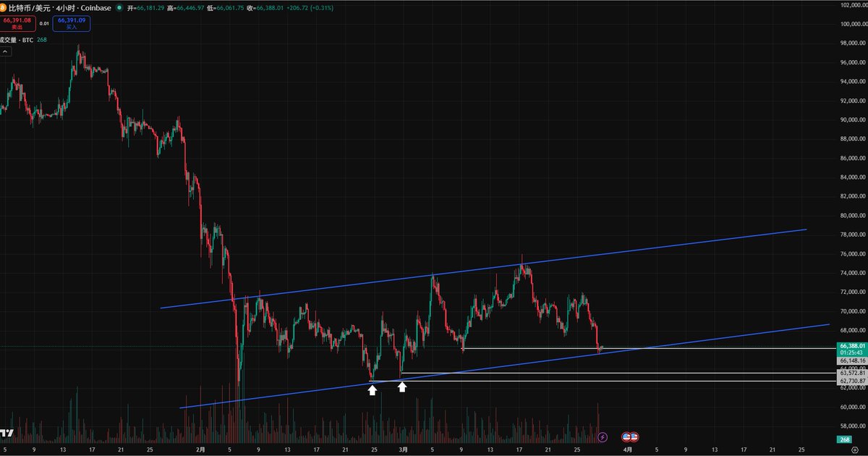Click the 98,000.00 price axis label
The width and height of the screenshot is (868, 456).
point(853,43)
